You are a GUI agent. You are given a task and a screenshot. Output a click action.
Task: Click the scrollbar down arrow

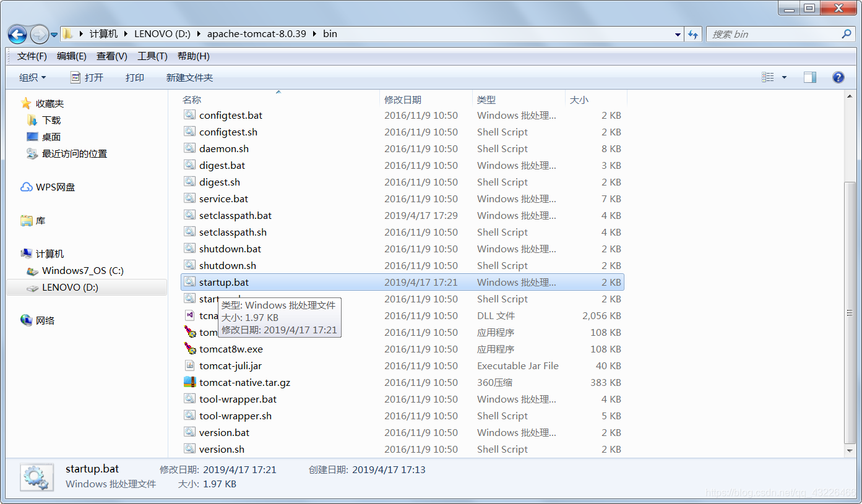point(850,451)
